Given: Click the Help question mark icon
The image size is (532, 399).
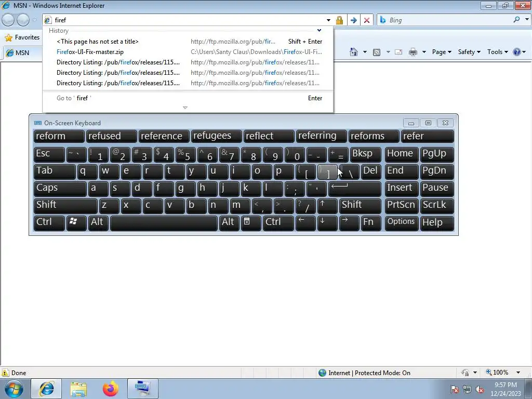Looking at the screenshot, I should [x=516, y=52].
